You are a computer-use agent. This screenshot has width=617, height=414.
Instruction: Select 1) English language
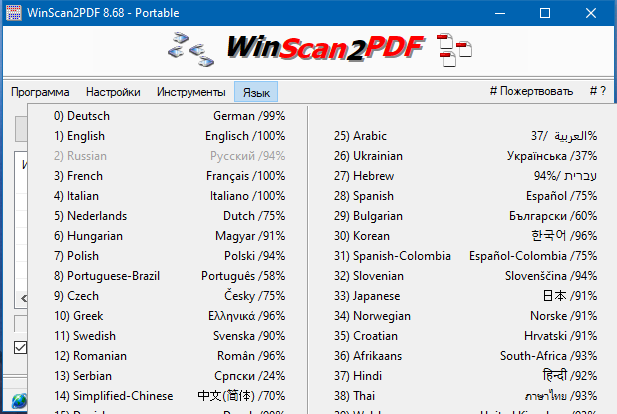(169, 136)
